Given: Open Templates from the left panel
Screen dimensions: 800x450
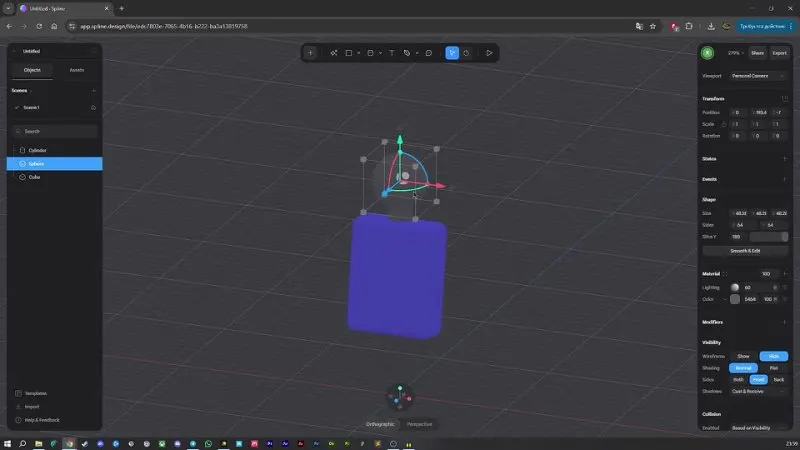Looking at the screenshot, I should 32,393.
